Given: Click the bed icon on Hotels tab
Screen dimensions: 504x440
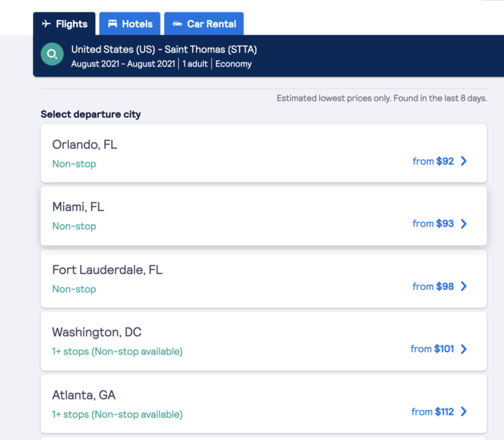Looking at the screenshot, I should click(x=112, y=24).
